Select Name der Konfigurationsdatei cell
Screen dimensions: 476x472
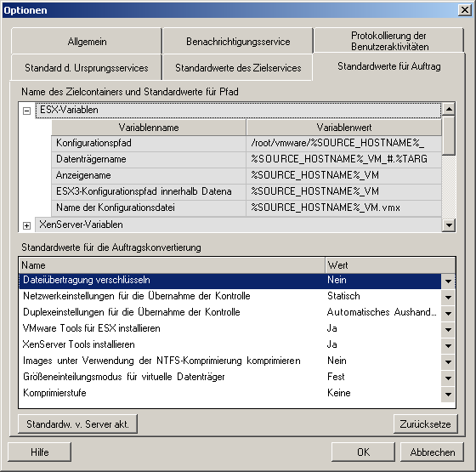click(149, 208)
